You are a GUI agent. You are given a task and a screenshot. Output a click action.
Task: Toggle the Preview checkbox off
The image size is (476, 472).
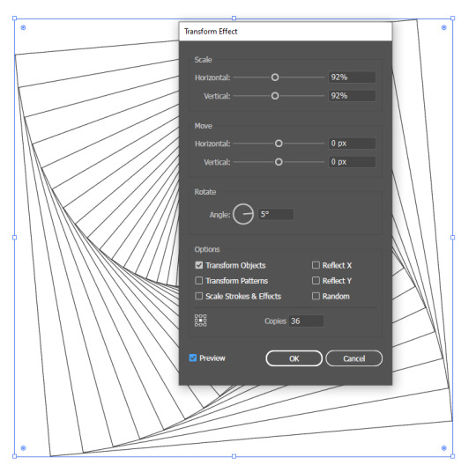click(193, 358)
